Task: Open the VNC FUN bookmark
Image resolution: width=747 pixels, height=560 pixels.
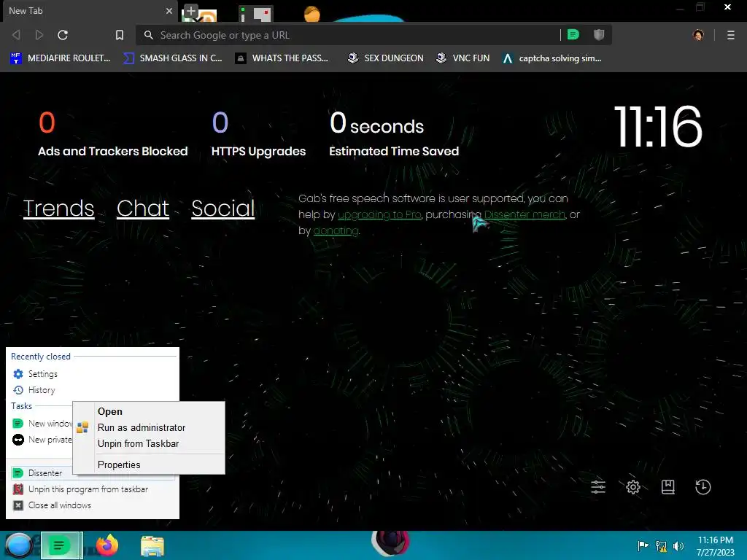Action: point(462,58)
